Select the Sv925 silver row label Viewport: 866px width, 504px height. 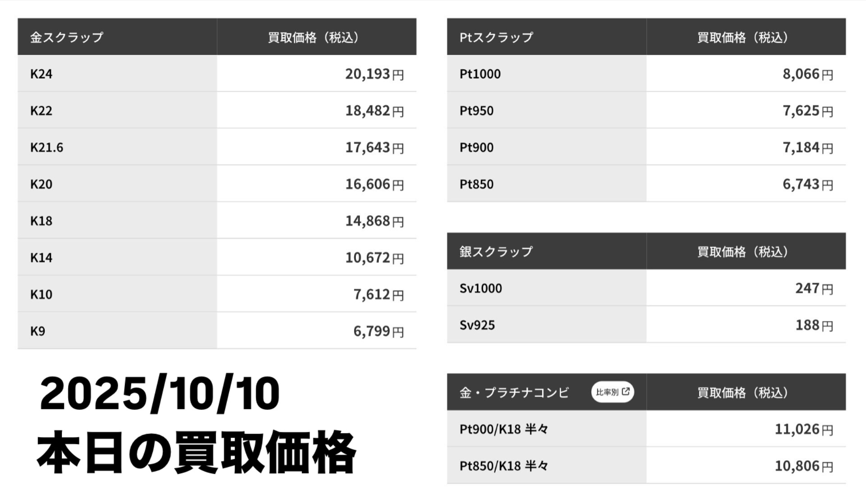[x=477, y=325]
